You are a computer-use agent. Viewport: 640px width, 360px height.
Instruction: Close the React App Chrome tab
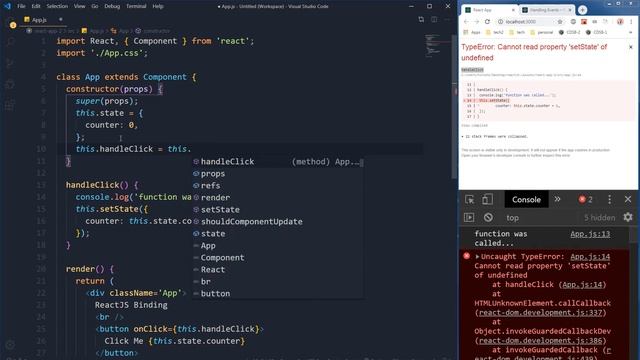point(513,10)
